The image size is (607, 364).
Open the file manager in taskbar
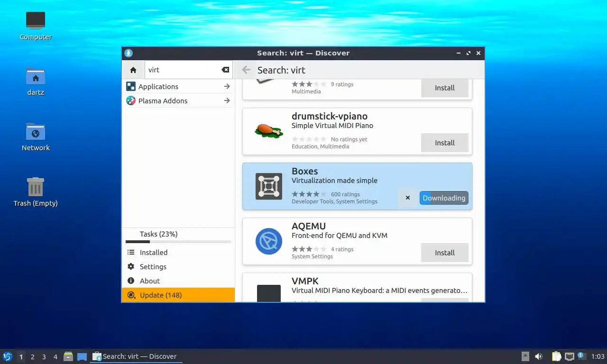pyautogui.click(x=68, y=356)
